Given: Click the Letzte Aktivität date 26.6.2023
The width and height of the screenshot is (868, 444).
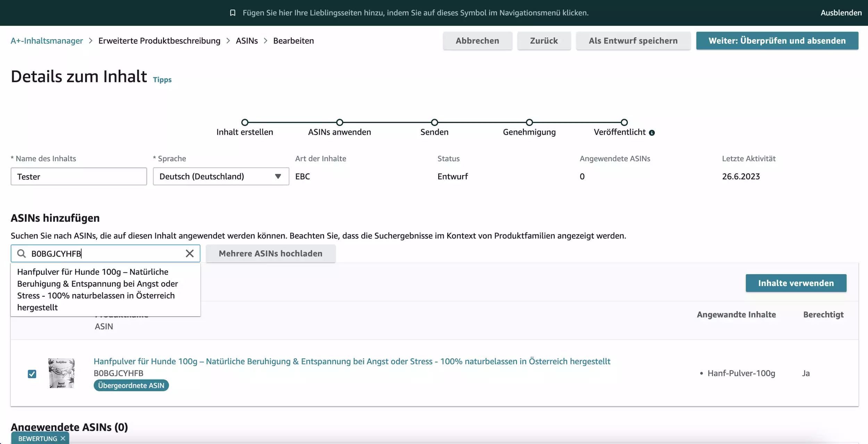Looking at the screenshot, I should pyautogui.click(x=741, y=176).
